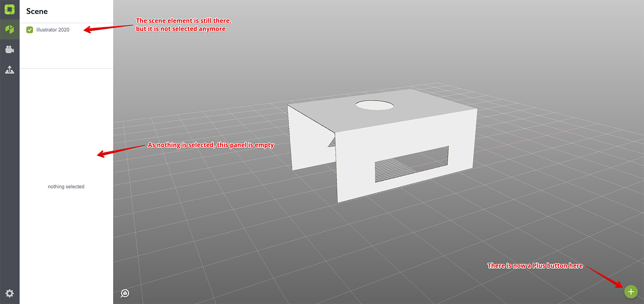644x304 pixels.
Task: Zoom to fit using the cube magnifier icon
Action: tap(124, 294)
